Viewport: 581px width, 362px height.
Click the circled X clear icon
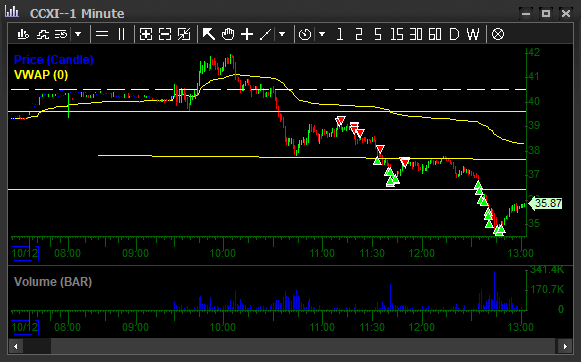(x=498, y=34)
